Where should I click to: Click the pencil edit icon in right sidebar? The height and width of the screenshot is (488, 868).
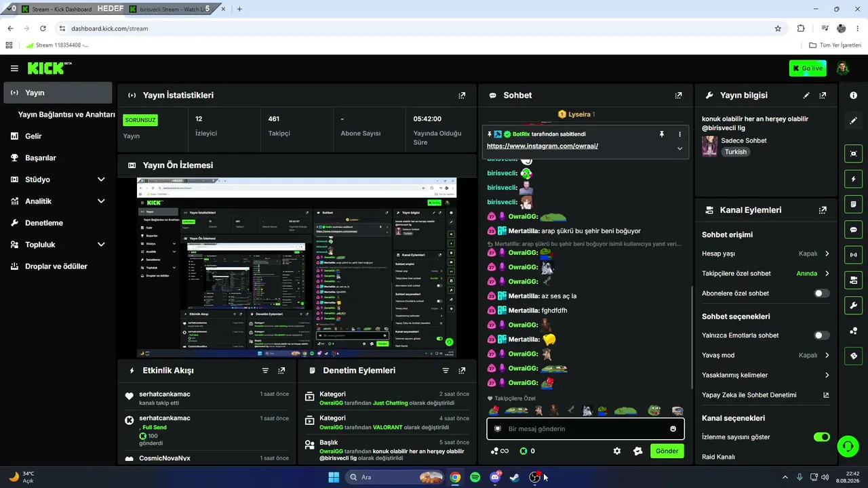pyautogui.click(x=853, y=121)
